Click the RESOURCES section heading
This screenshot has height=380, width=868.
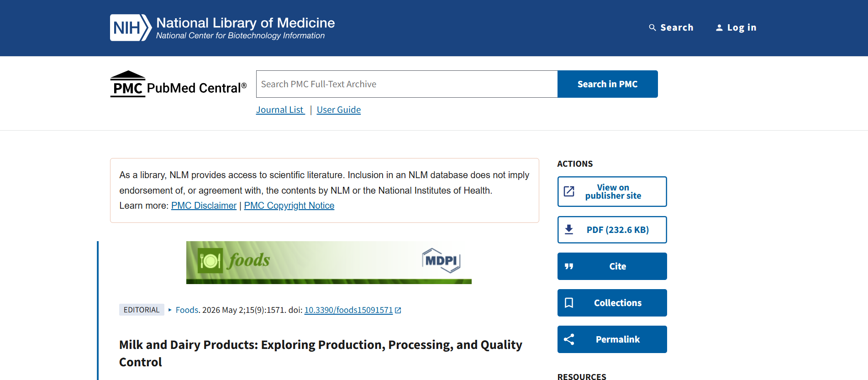(x=582, y=376)
